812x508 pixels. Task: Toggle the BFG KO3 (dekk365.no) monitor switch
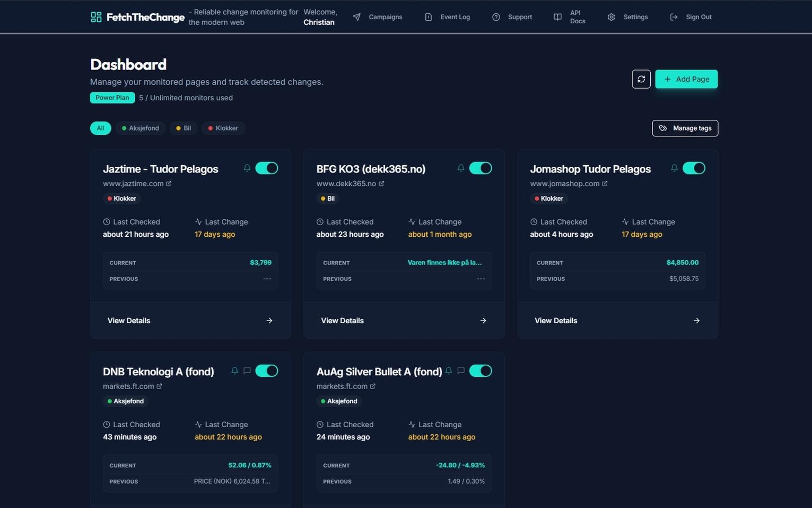coord(481,168)
